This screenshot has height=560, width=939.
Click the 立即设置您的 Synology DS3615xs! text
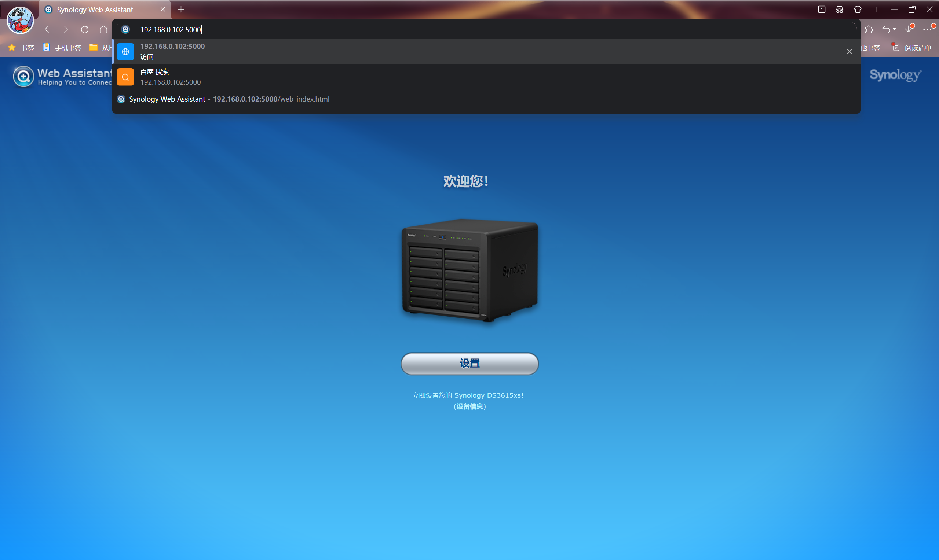click(468, 395)
